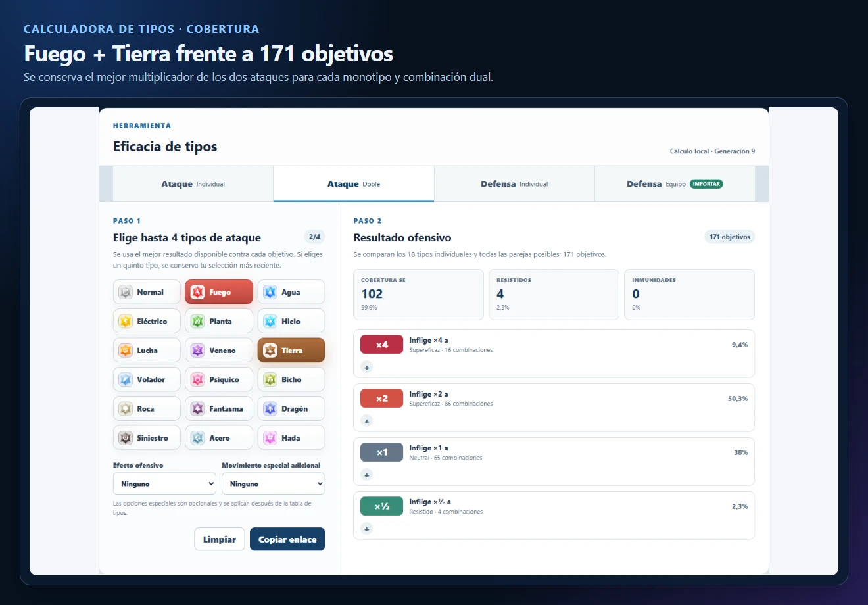Click the red ×4 multiplier badge
The width and height of the screenshot is (868, 605).
(382, 345)
